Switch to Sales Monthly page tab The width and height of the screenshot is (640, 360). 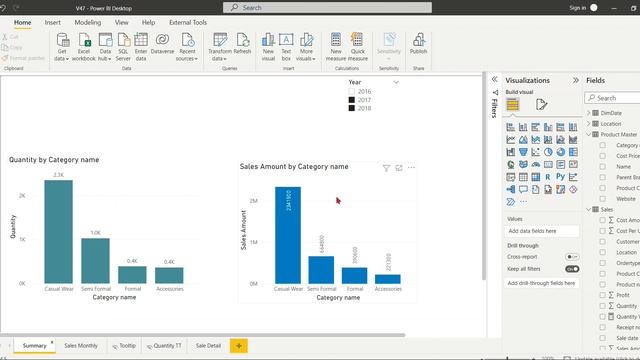click(81, 346)
